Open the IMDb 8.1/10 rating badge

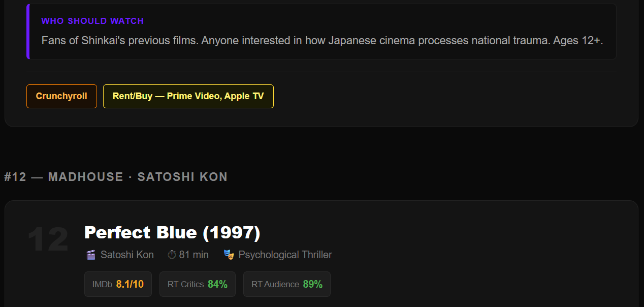[118, 284]
